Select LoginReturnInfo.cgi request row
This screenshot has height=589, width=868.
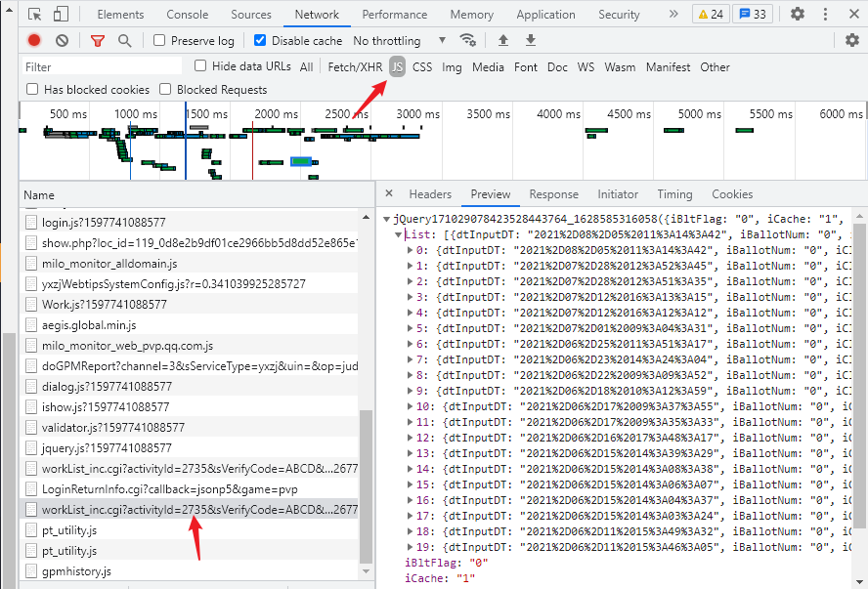click(189, 489)
